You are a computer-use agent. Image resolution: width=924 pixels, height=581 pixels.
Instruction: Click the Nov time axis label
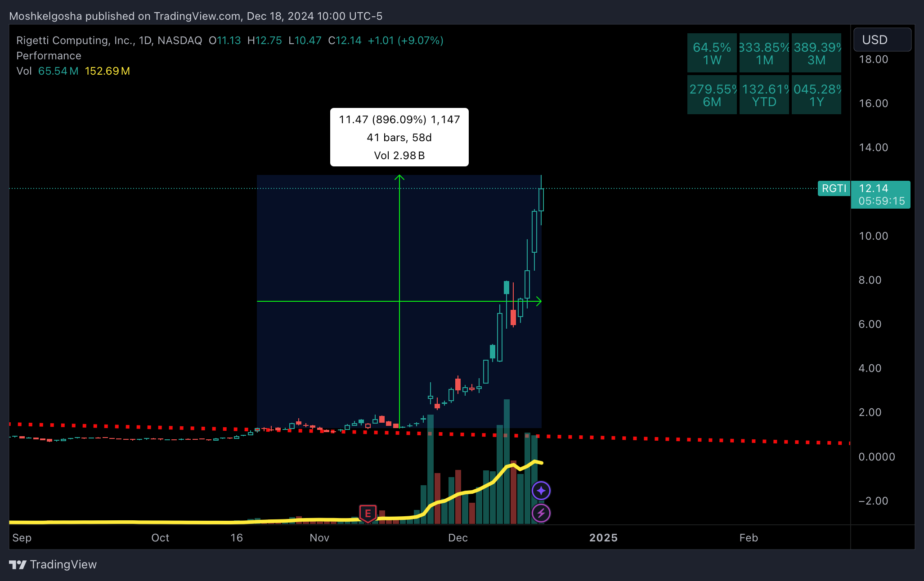click(319, 538)
